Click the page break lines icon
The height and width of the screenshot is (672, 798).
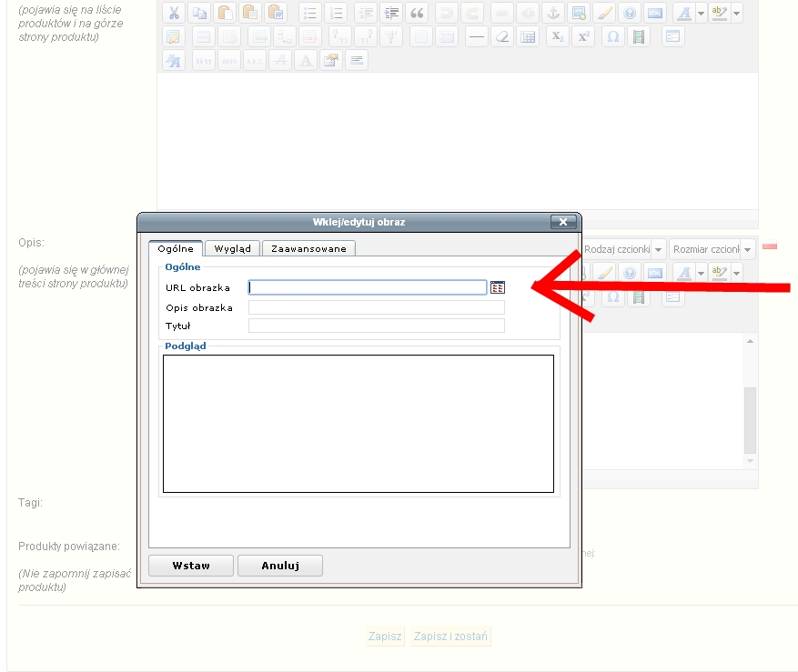pos(357,61)
